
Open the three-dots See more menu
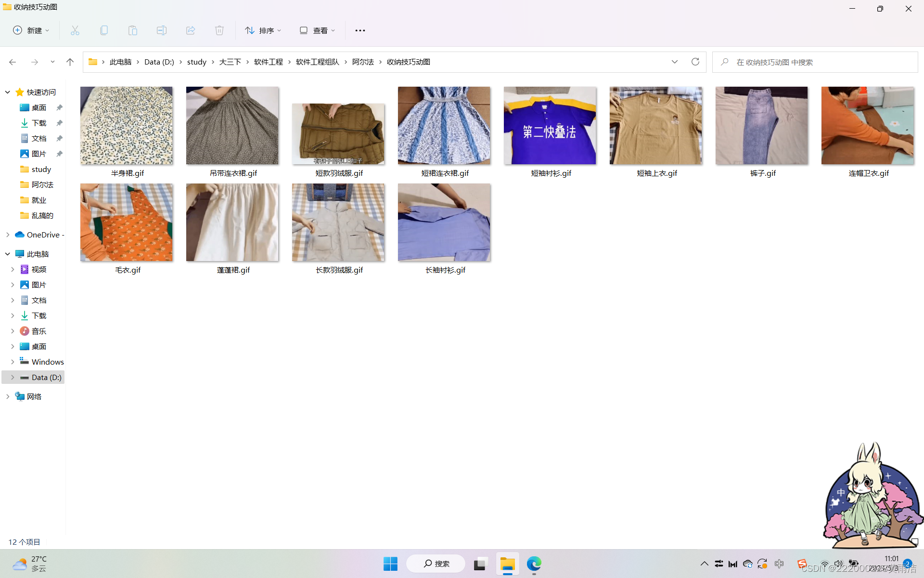point(360,30)
